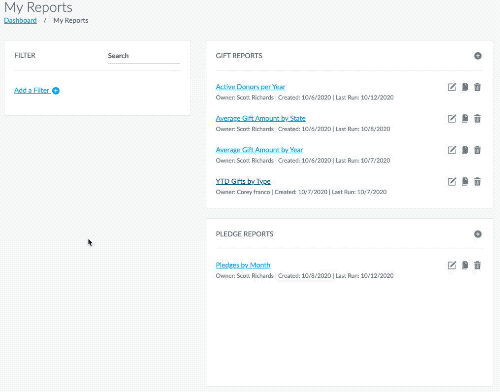
Task: Copy Pledges by Month report
Action: (465, 265)
